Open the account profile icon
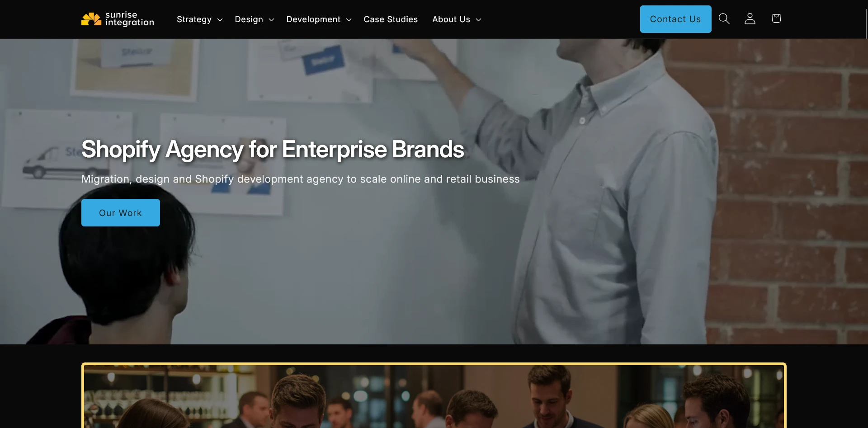 pos(750,19)
